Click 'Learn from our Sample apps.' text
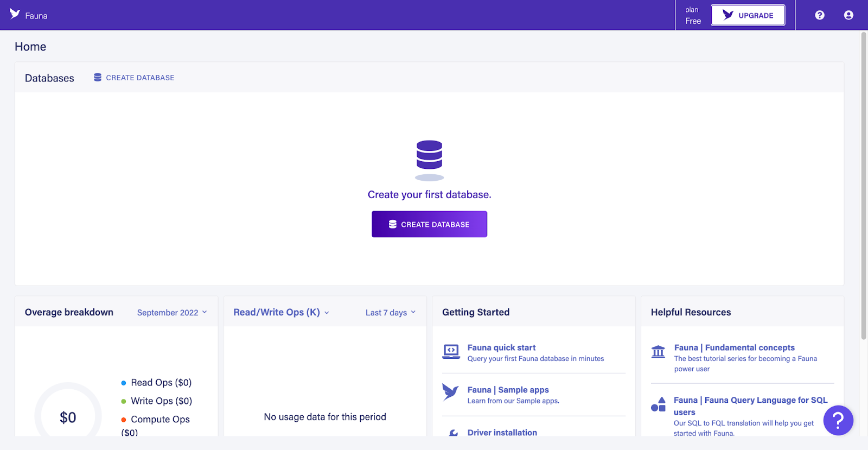The height and width of the screenshot is (450, 868). click(513, 401)
